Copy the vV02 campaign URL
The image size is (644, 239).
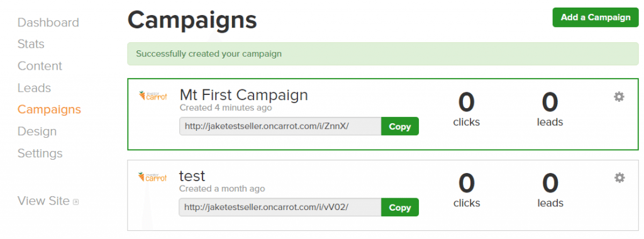coord(399,208)
